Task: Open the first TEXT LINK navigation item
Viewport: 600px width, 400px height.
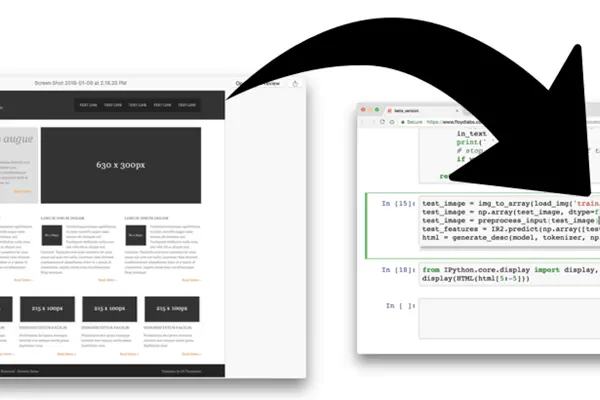Action: 87,105
